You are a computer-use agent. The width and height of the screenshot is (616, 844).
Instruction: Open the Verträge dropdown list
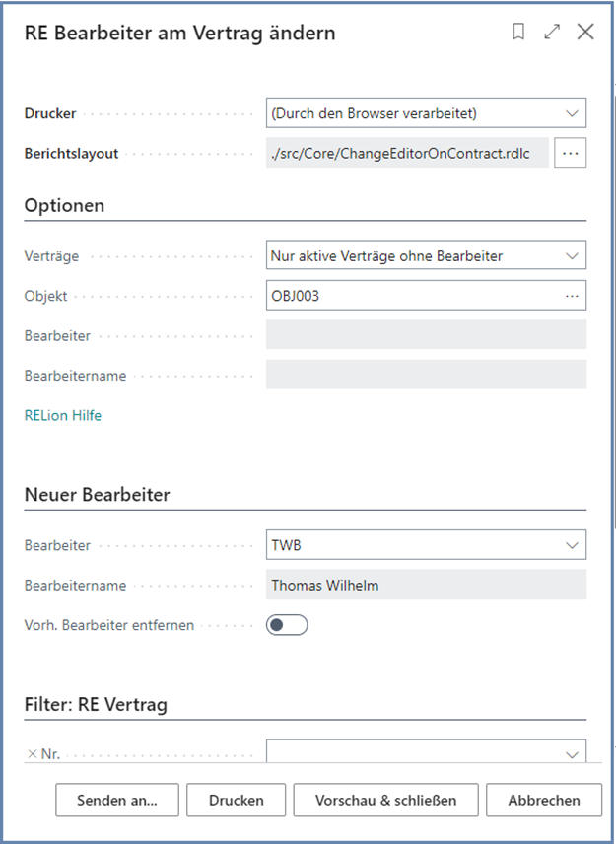(572, 256)
